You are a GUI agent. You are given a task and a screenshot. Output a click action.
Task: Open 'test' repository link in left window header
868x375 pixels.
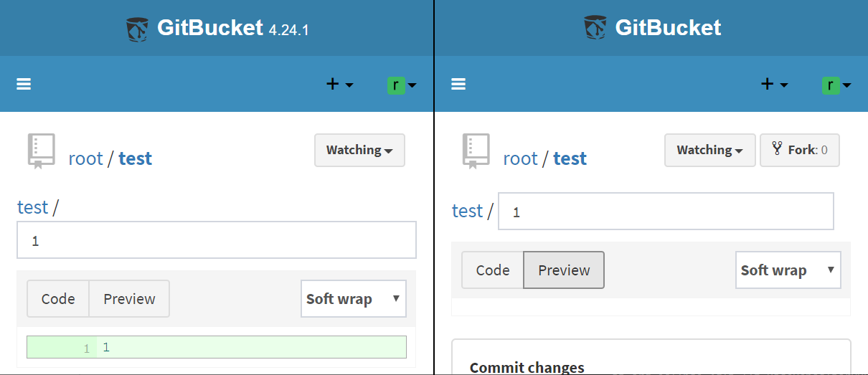136,158
